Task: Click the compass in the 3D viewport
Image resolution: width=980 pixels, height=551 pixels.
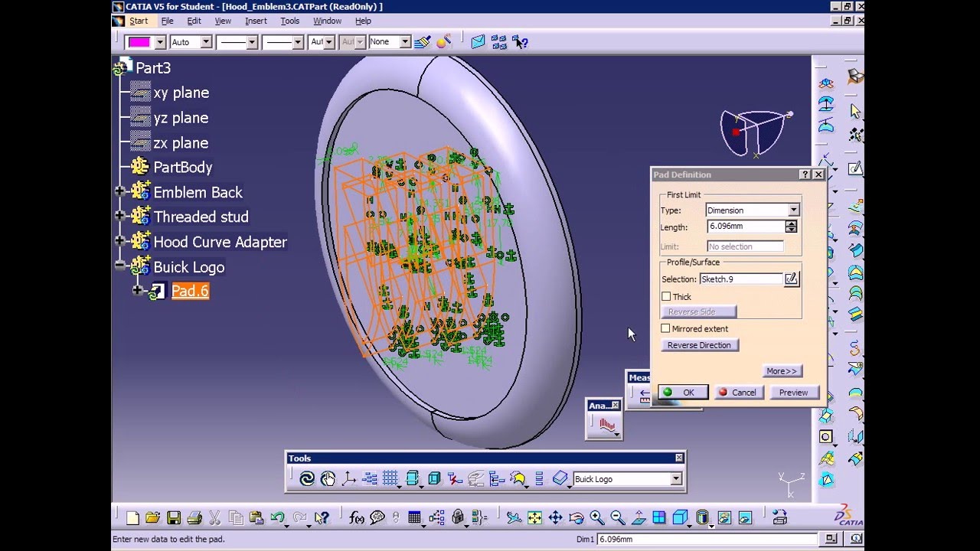Action: tap(755, 132)
